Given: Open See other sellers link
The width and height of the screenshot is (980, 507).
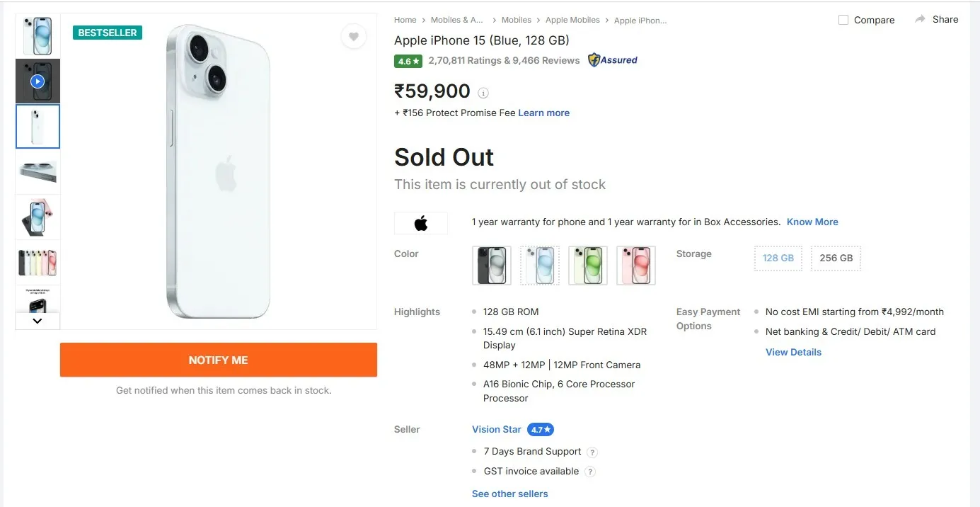Looking at the screenshot, I should 509,494.
